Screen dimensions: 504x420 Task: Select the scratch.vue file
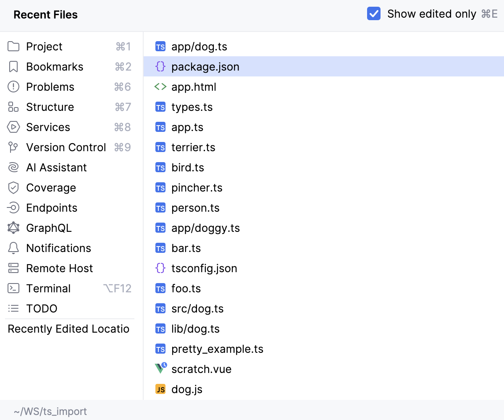click(202, 369)
